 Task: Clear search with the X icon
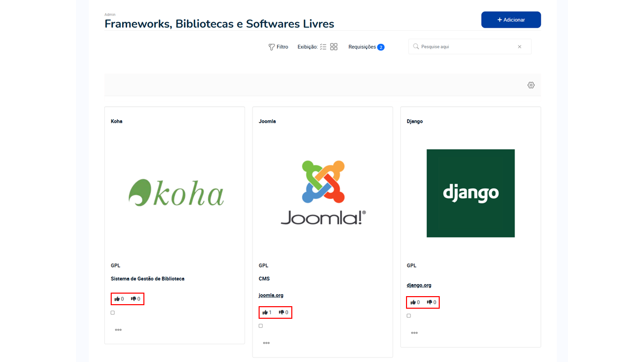pyautogui.click(x=520, y=47)
